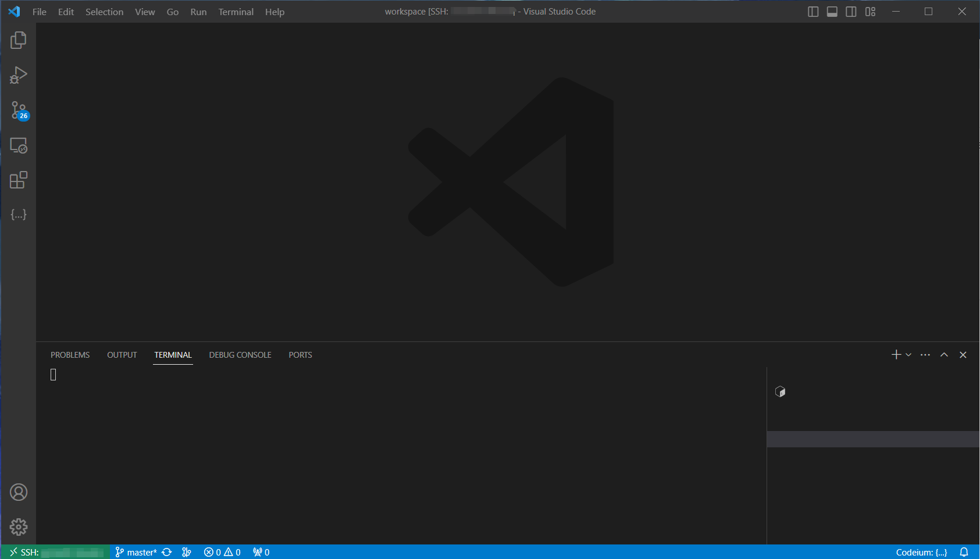Click the Codeium status bar item
980x559 pixels.
pyautogui.click(x=921, y=552)
